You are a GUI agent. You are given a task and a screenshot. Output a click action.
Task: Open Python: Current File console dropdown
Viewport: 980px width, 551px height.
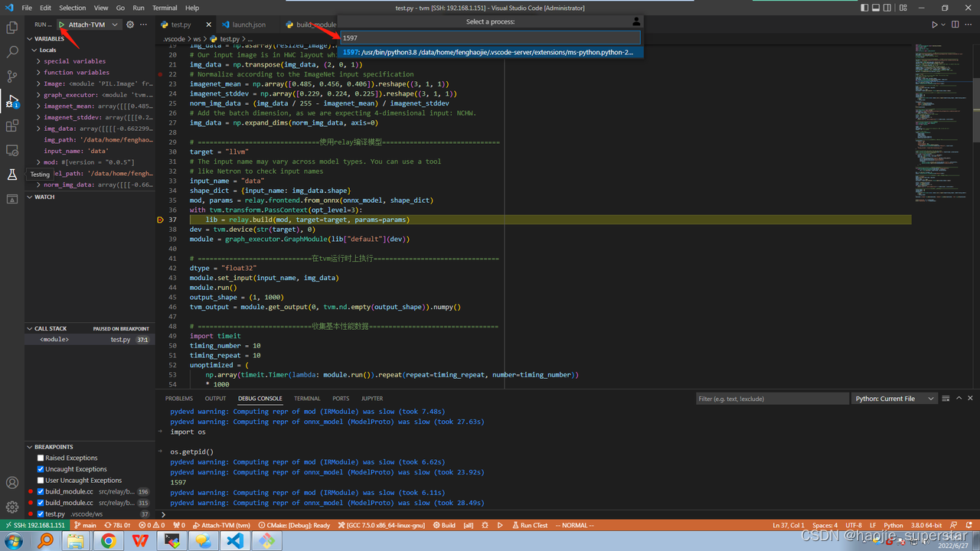(895, 399)
